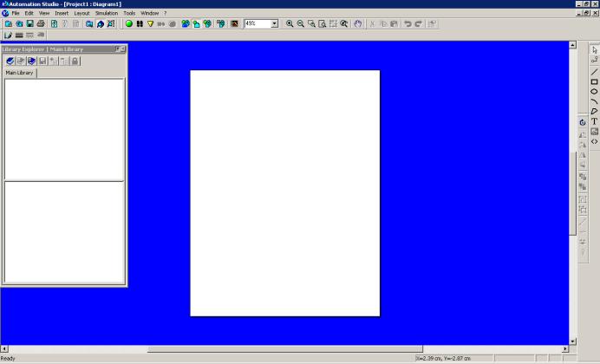The width and height of the screenshot is (600, 364).
Task: Click the horizontal scrollbar left arrow
Action: tap(4, 348)
